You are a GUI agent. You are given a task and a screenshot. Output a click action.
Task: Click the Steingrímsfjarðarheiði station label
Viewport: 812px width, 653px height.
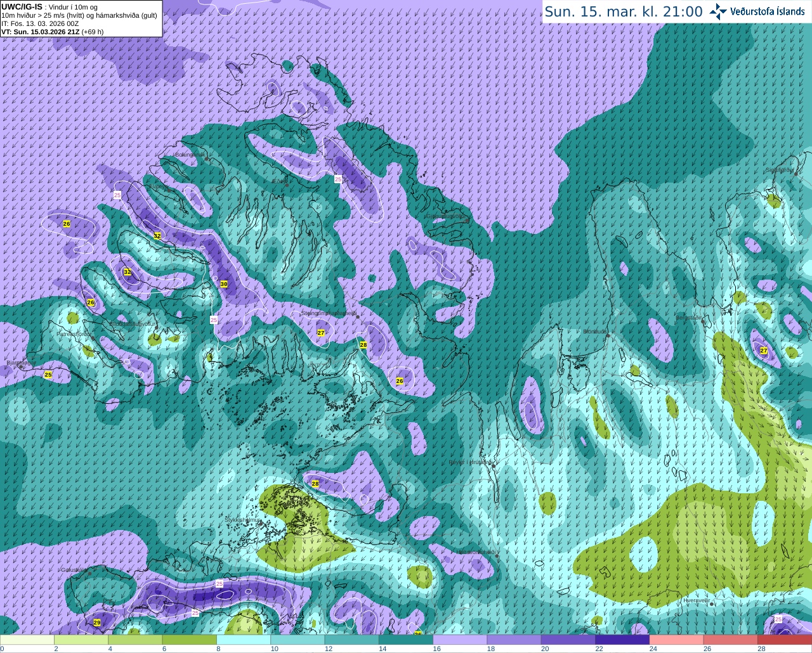(x=328, y=313)
